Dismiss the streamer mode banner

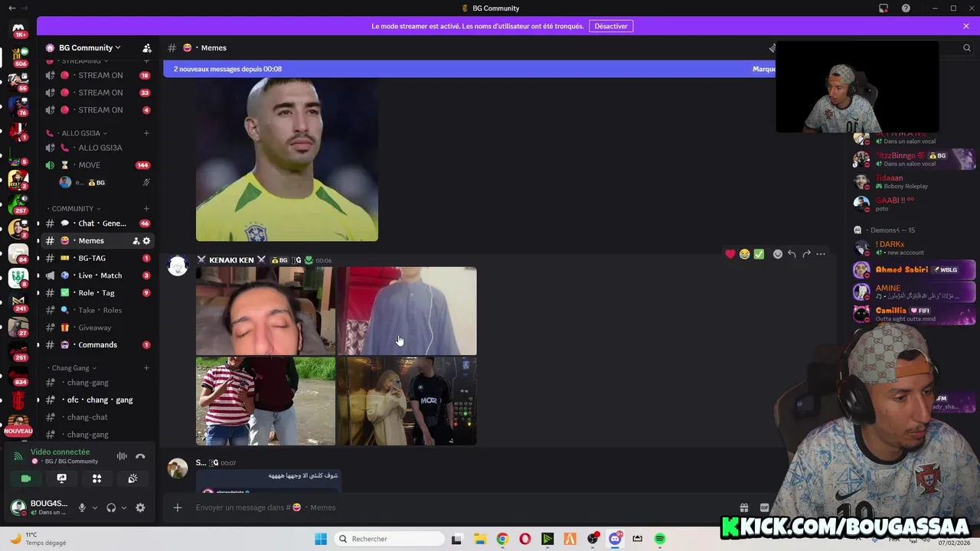click(966, 26)
